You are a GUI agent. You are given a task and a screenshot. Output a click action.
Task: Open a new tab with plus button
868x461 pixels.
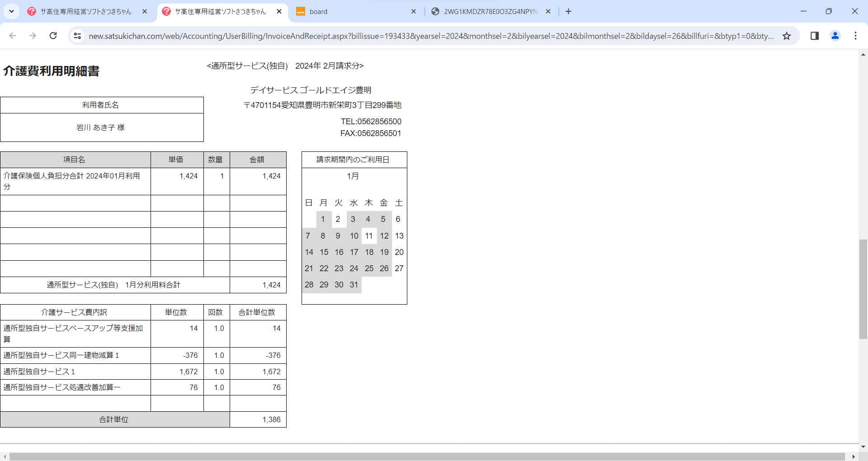pyautogui.click(x=568, y=11)
